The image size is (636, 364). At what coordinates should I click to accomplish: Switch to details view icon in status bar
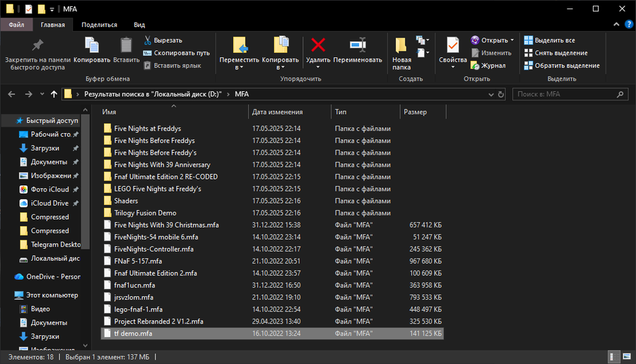pyautogui.click(x=613, y=357)
